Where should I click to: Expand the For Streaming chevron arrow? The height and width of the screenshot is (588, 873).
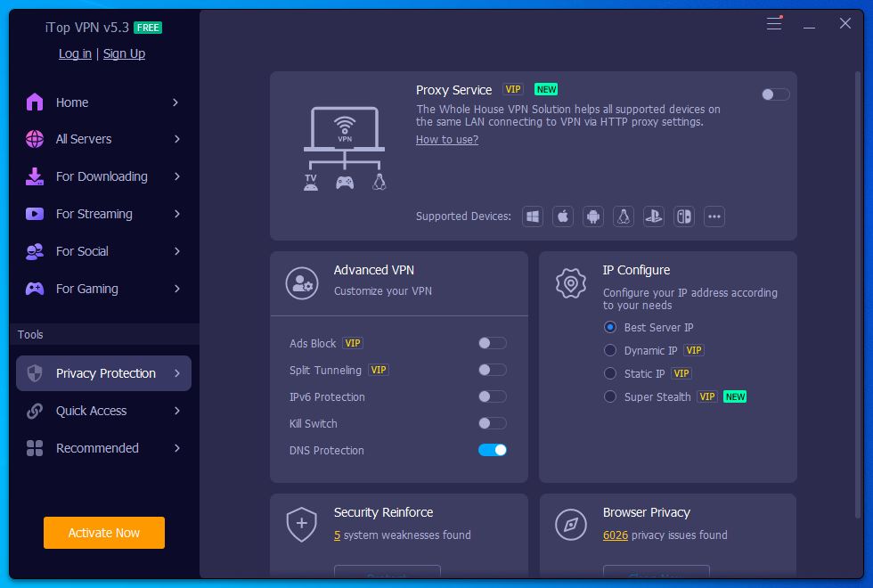(177, 214)
